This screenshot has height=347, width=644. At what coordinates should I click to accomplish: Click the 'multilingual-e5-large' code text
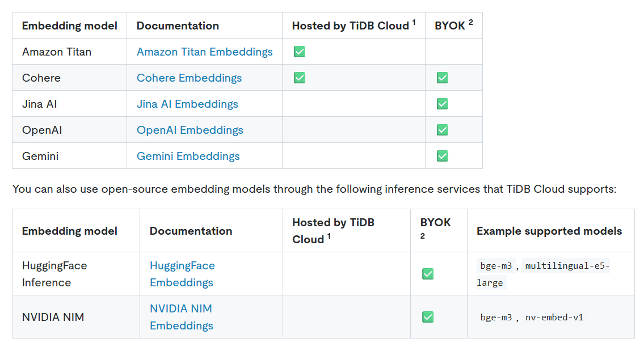(543, 274)
